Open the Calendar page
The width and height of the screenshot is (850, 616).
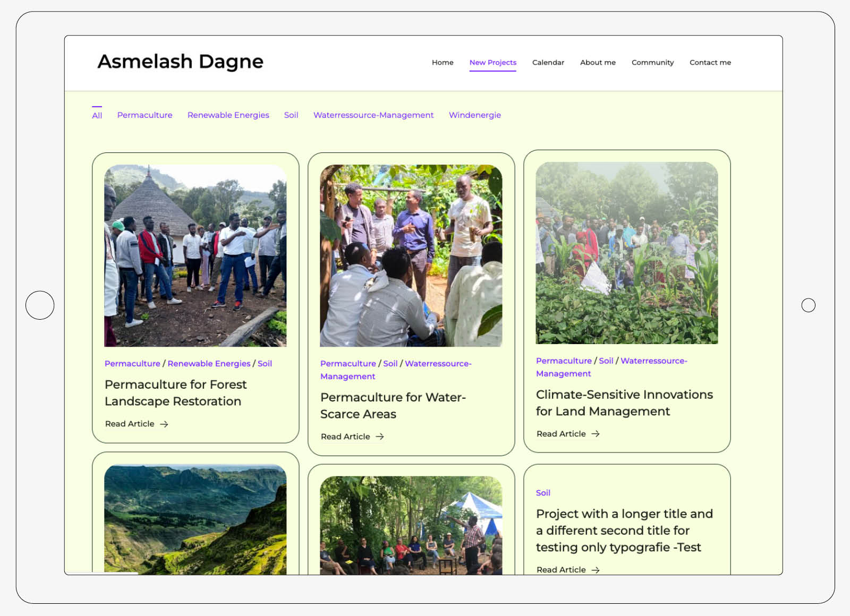(548, 62)
